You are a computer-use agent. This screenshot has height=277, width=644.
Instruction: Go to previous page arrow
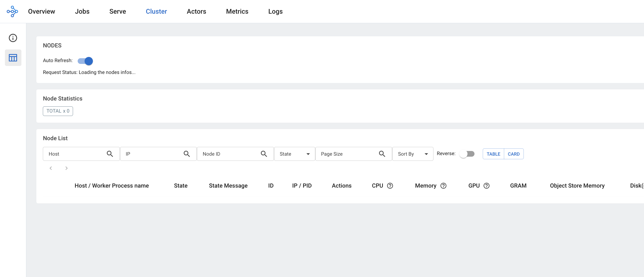coord(51,168)
